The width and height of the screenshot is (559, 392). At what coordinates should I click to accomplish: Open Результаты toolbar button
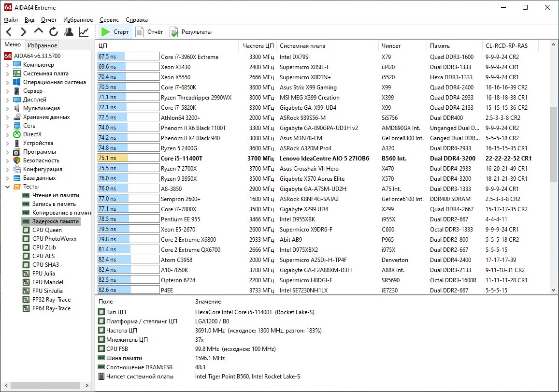point(191,32)
